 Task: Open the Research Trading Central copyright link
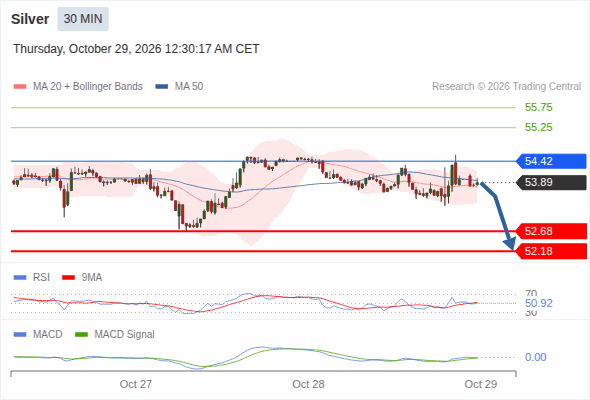point(506,87)
